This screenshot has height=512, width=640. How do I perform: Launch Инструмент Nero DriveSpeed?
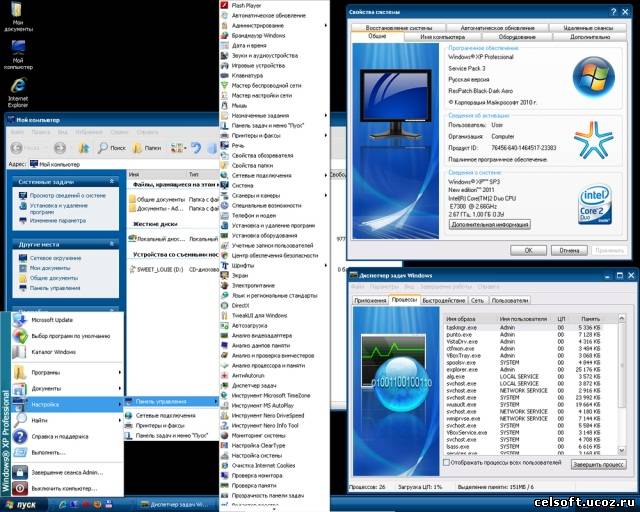click(x=268, y=416)
